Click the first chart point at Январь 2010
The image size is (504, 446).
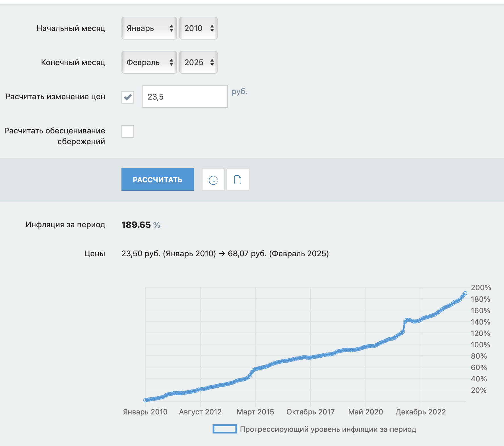[x=145, y=400]
